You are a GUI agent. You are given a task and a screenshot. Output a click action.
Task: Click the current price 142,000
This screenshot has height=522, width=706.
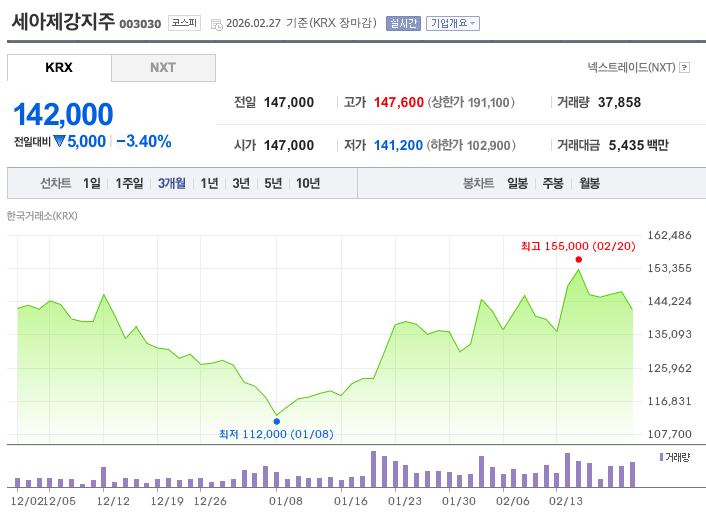(63, 114)
